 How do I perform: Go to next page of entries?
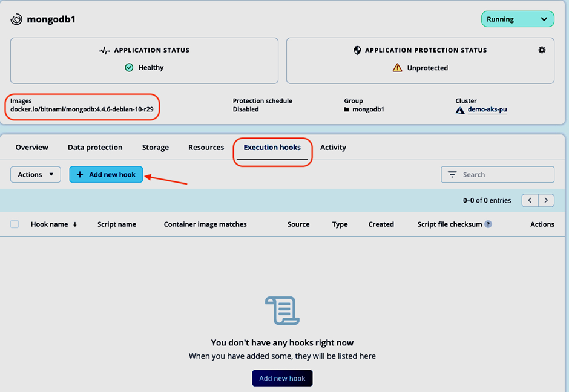tap(546, 200)
